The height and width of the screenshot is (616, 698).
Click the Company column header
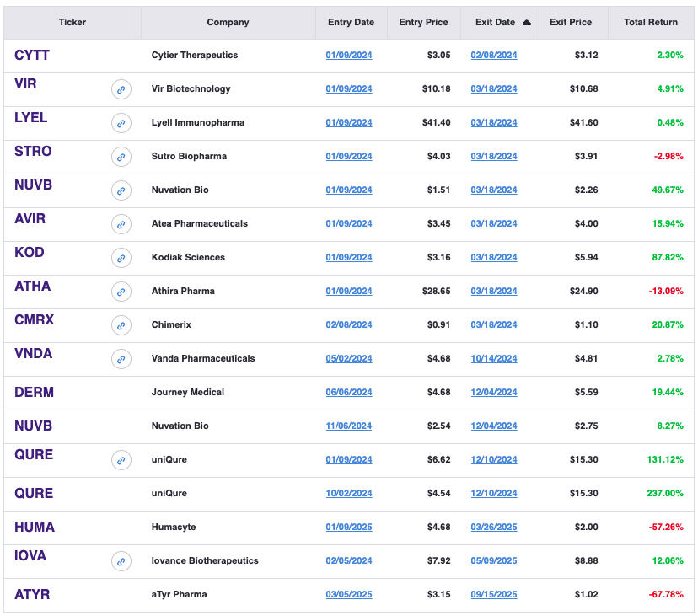(x=228, y=23)
